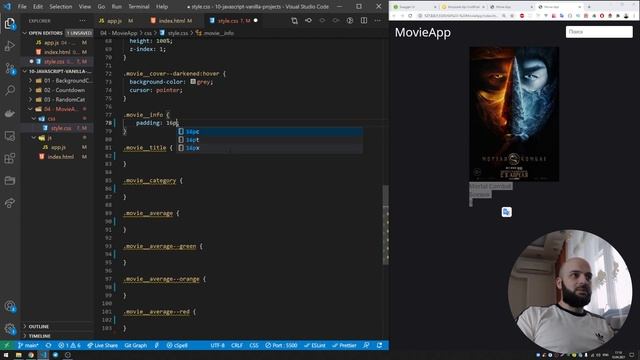Click the Chrome icon in the taskbar

pyautogui.click(x=31, y=355)
